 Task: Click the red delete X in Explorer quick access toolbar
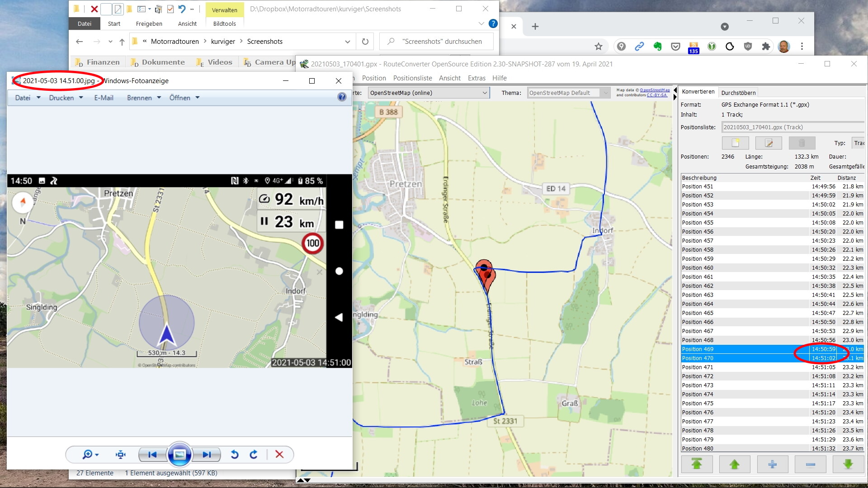94,9
